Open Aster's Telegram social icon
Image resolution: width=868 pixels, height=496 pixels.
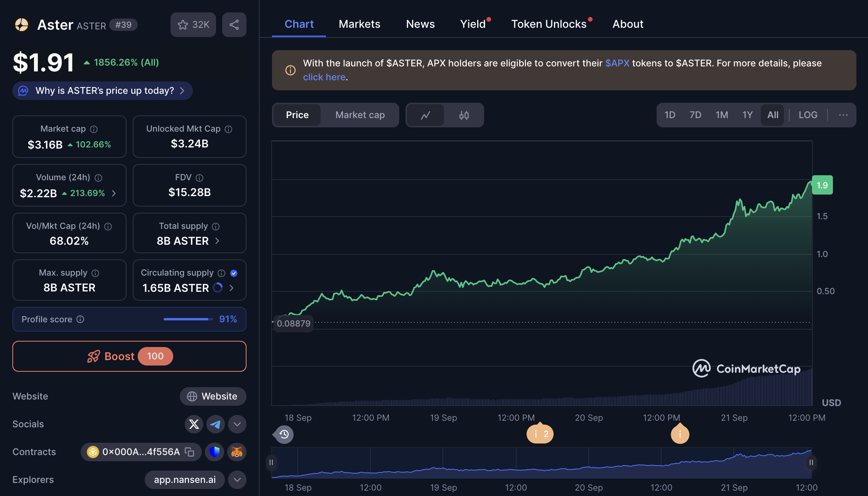click(x=215, y=424)
